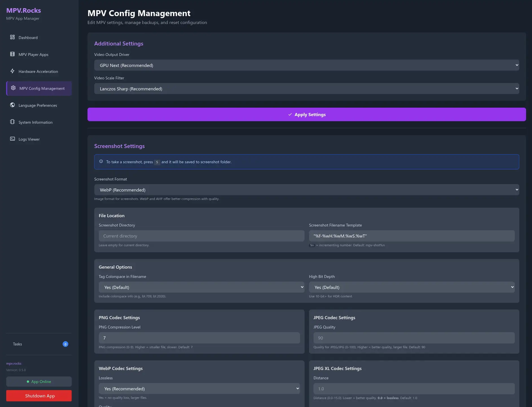This screenshot has height=407, width=532.
Task: Click the MPV Player Apps film icon
Action: pos(12,54)
